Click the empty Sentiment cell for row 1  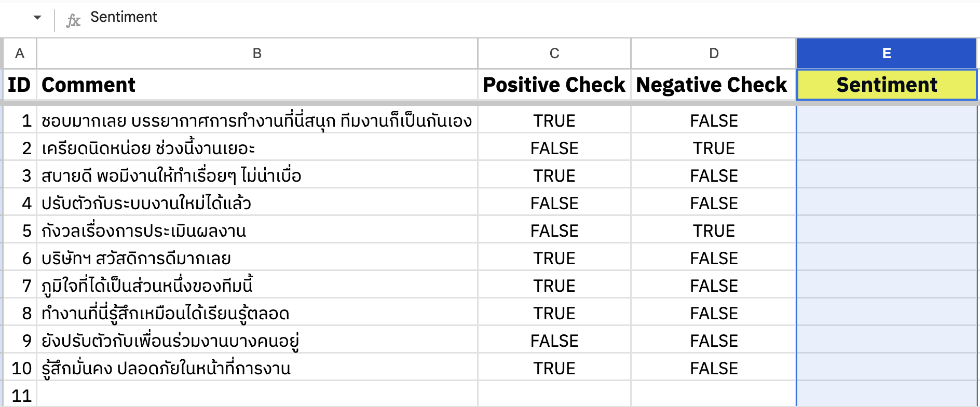pyautogui.click(x=886, y=120)
